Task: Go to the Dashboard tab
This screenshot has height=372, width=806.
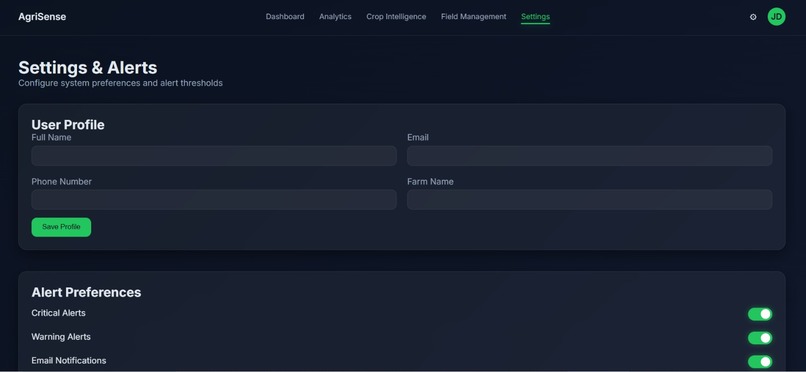Action: coord(285,17)
